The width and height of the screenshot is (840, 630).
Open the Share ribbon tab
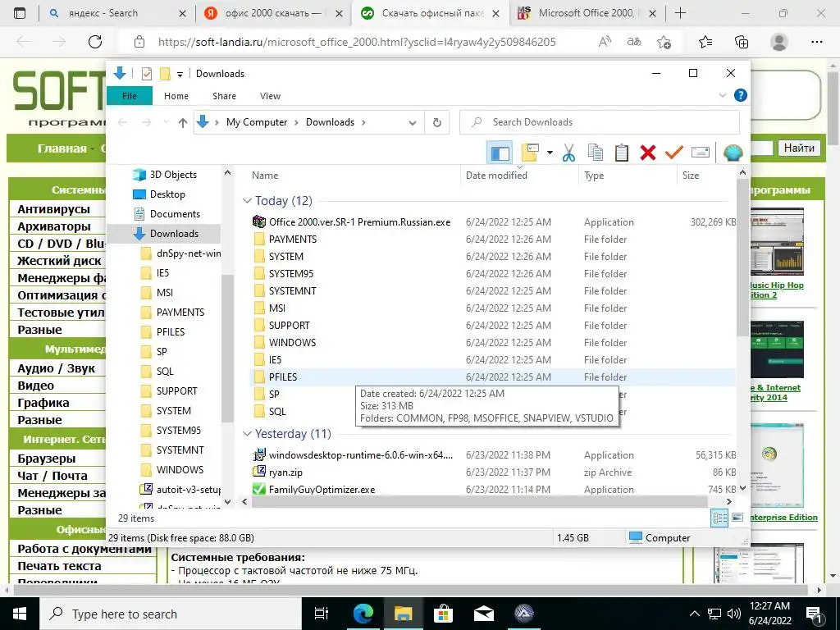point(224,96)
